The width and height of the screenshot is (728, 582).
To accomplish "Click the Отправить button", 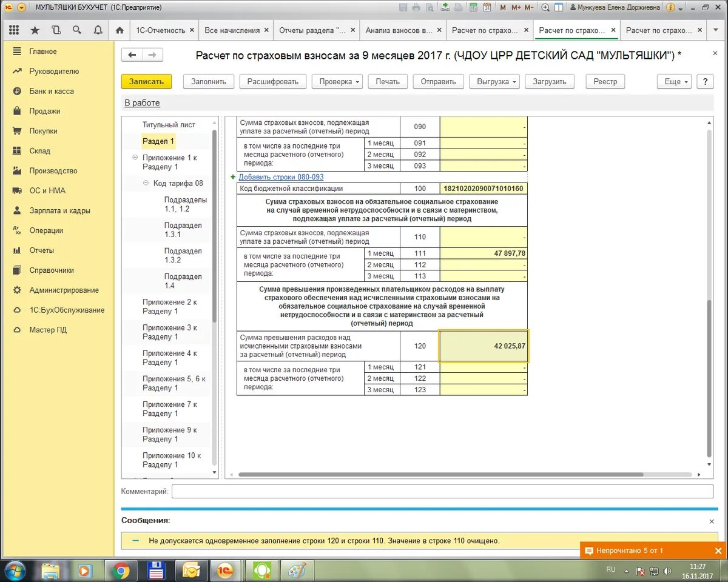I will coord(439,81).
